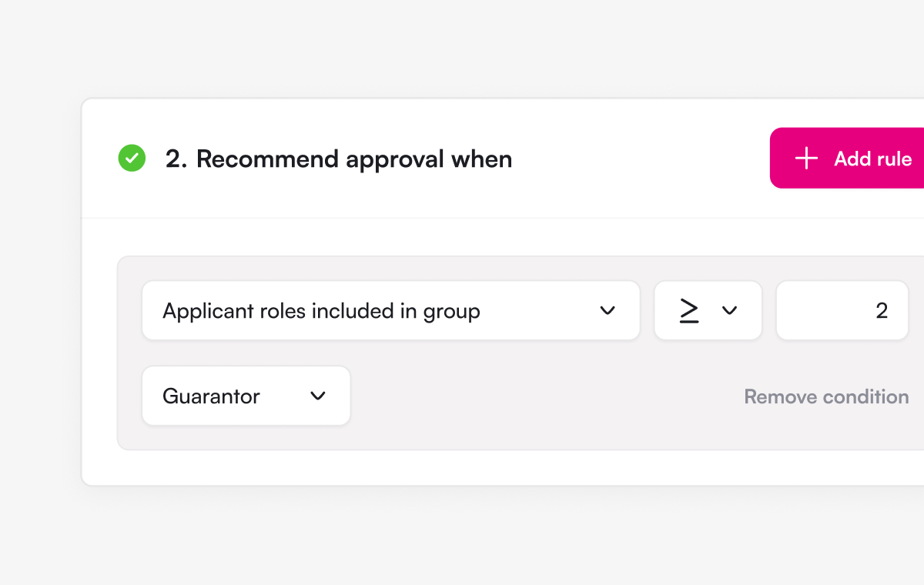
Task: Click the Add rule text label
Action: click(873, 159)
